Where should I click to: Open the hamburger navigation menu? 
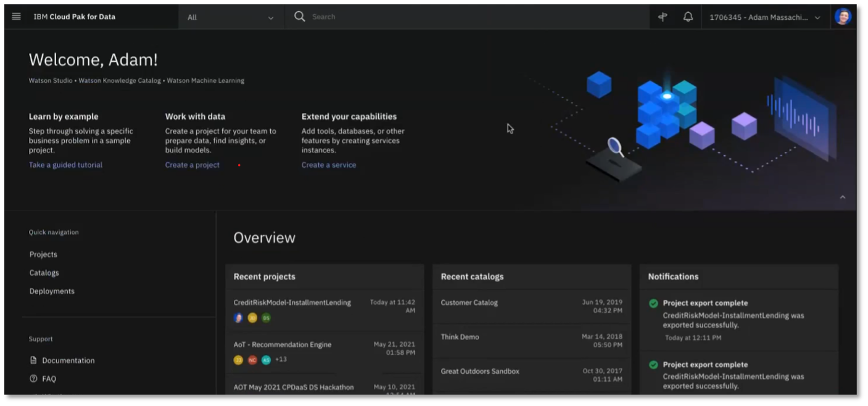pyautogui.click(x=16, y=17)
